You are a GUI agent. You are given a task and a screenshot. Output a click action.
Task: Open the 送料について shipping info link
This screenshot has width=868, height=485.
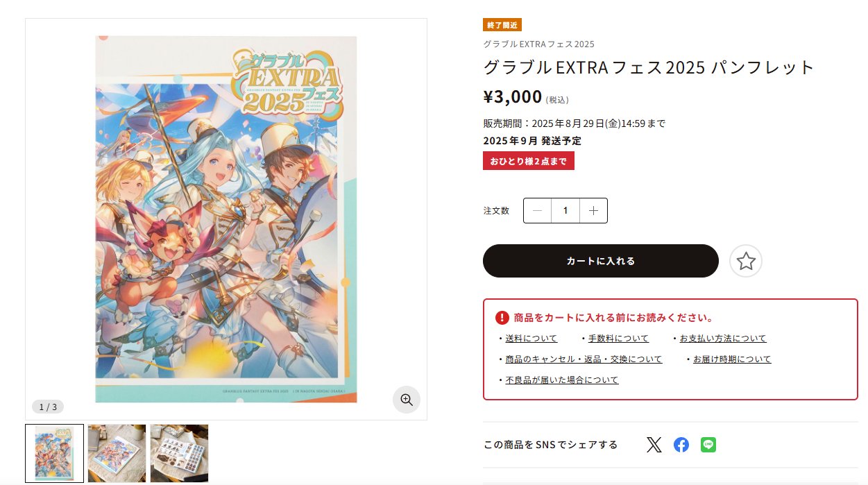(x=529, y=338)
